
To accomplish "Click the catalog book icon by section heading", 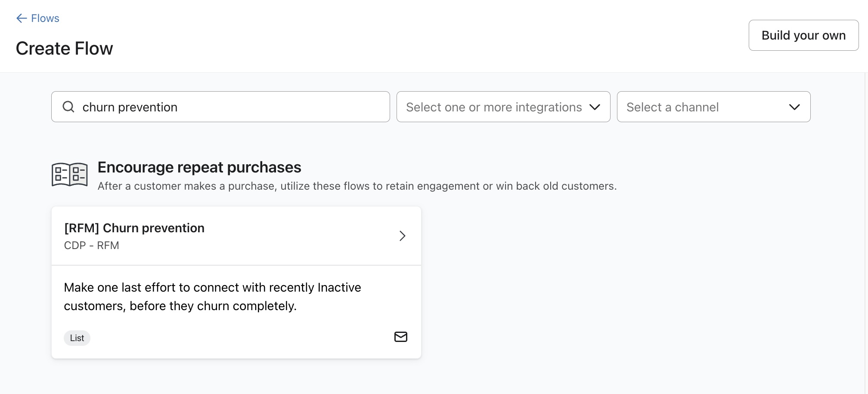I will 69,175.
